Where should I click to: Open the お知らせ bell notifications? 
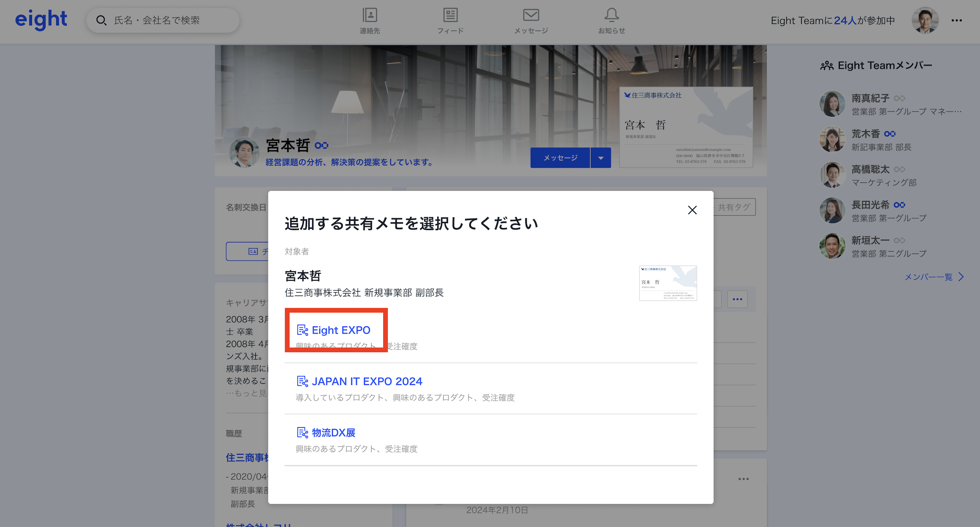[611, 15]
